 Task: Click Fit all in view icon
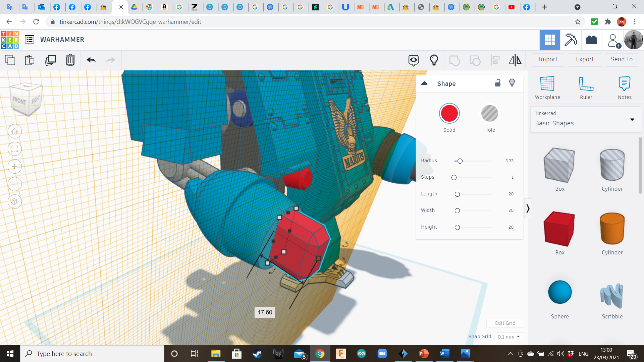[15, 149]
